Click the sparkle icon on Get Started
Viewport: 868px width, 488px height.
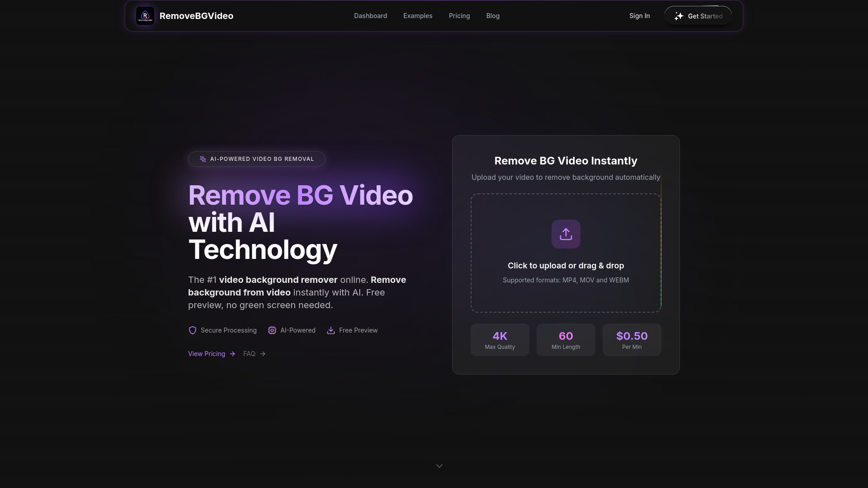pos(679,16)
